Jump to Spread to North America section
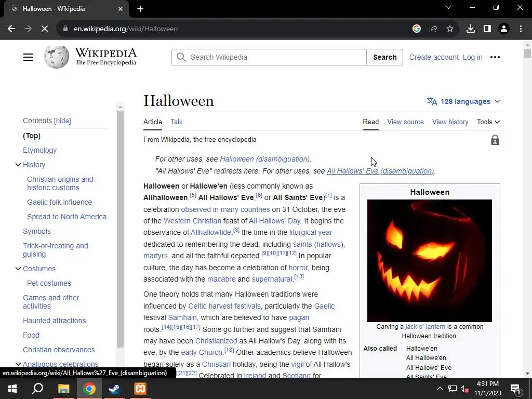The height and width of the screenshot is (399, 532). click(67, 217)
